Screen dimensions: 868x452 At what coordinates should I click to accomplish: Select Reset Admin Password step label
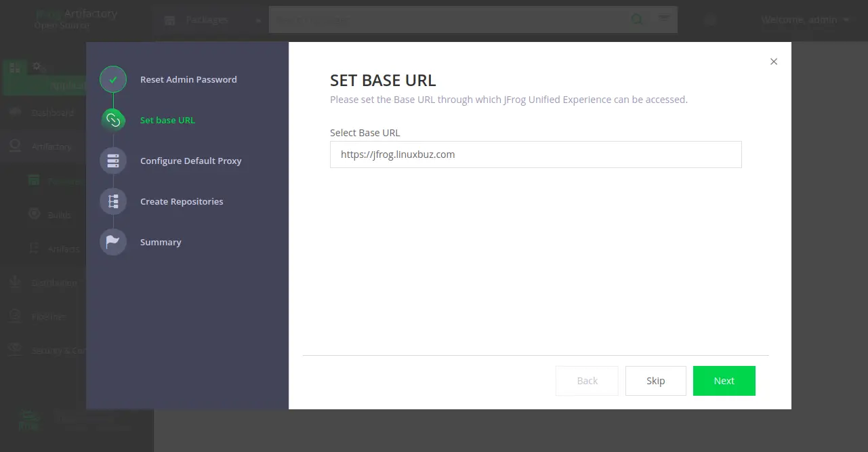pos(188,79)
